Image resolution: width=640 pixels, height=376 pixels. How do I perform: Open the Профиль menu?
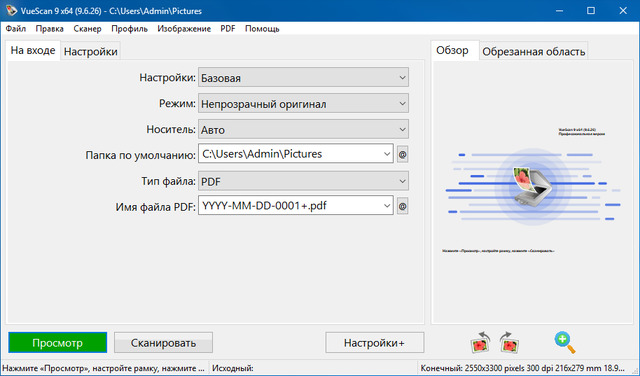coord(129,29)
